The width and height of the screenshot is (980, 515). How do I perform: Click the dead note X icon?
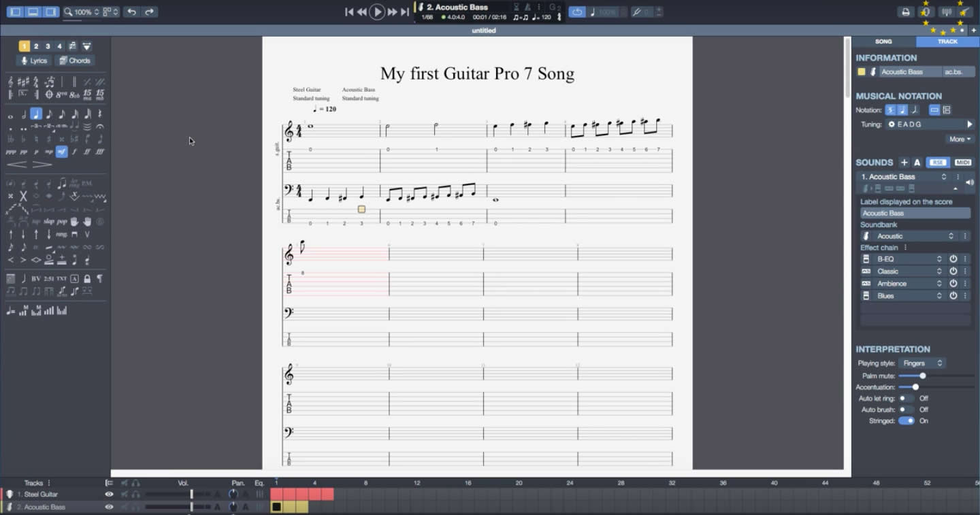click(24, 197)
